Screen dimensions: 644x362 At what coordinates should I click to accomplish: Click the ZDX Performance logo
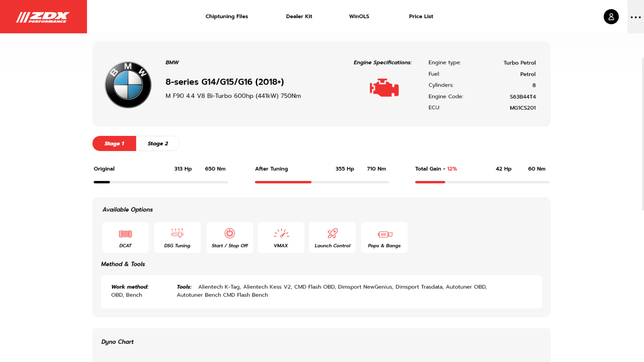pos(43,17)
